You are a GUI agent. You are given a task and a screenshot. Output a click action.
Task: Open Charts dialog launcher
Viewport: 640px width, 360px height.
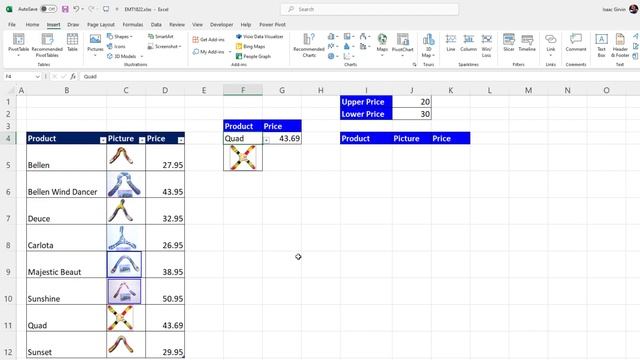pyautogui.click(x=414, y=64)
